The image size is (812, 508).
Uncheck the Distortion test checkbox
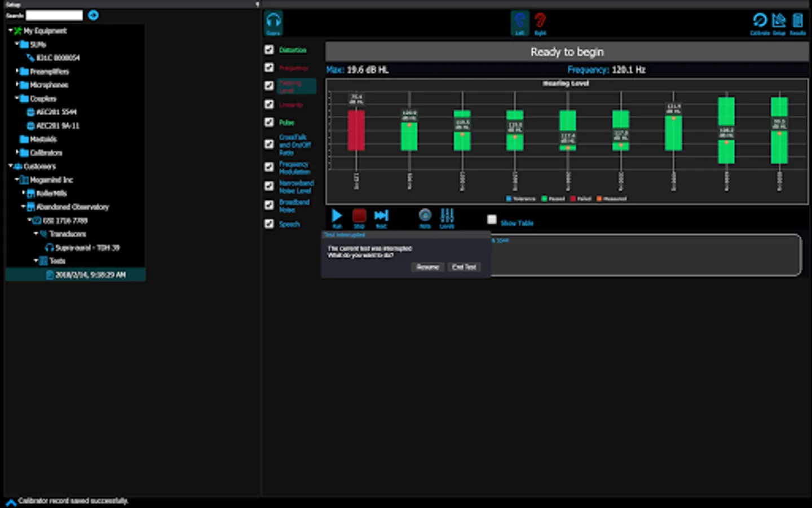point(269,50)
